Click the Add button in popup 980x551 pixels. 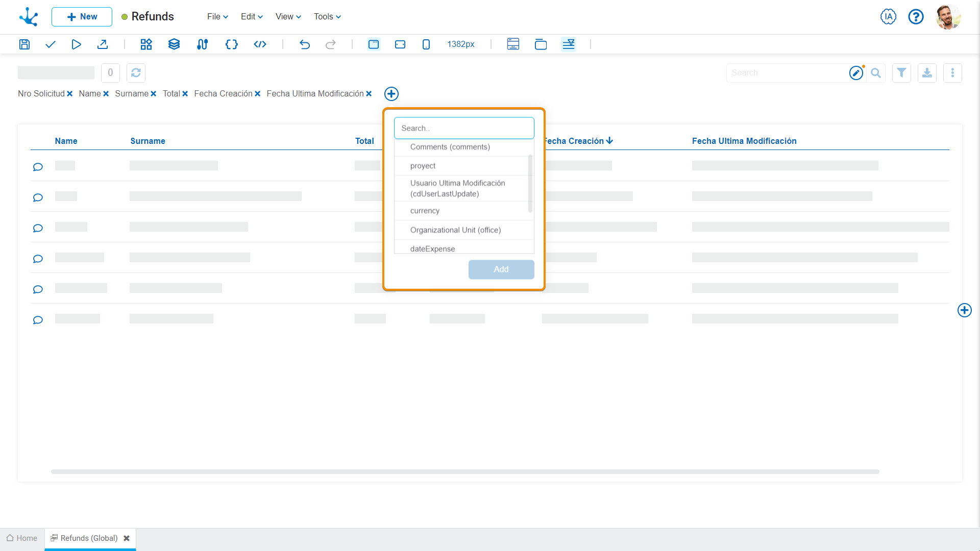tap(501, 269)
